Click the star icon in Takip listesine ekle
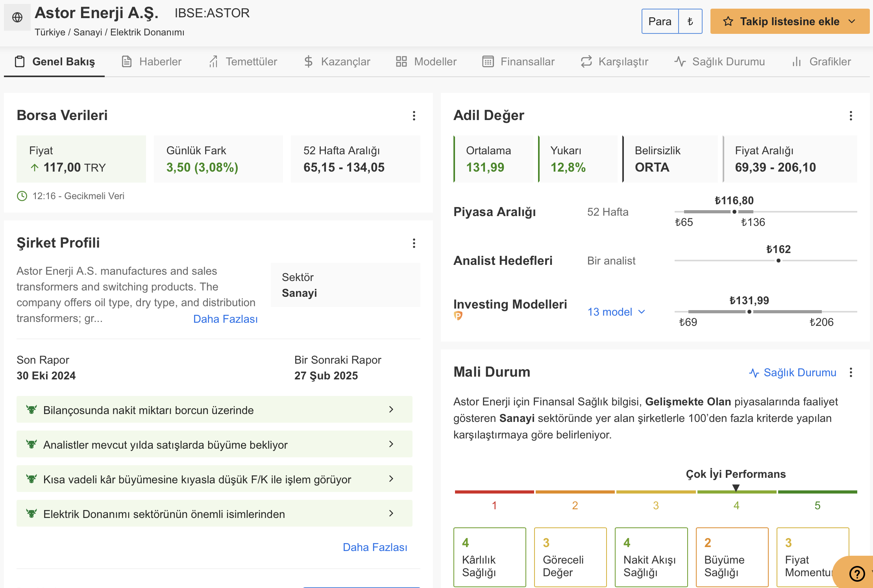Screen dimensions: 873x588 pyautogui.click(x=728, y=21)
